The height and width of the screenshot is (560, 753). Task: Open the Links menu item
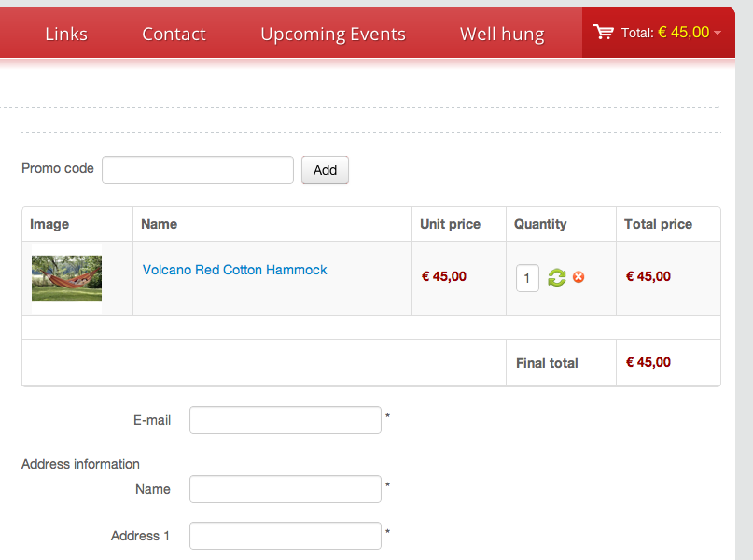66,35
